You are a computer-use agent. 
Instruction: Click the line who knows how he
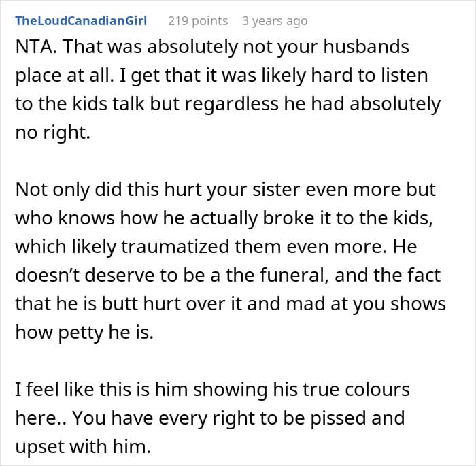[224, 218]
